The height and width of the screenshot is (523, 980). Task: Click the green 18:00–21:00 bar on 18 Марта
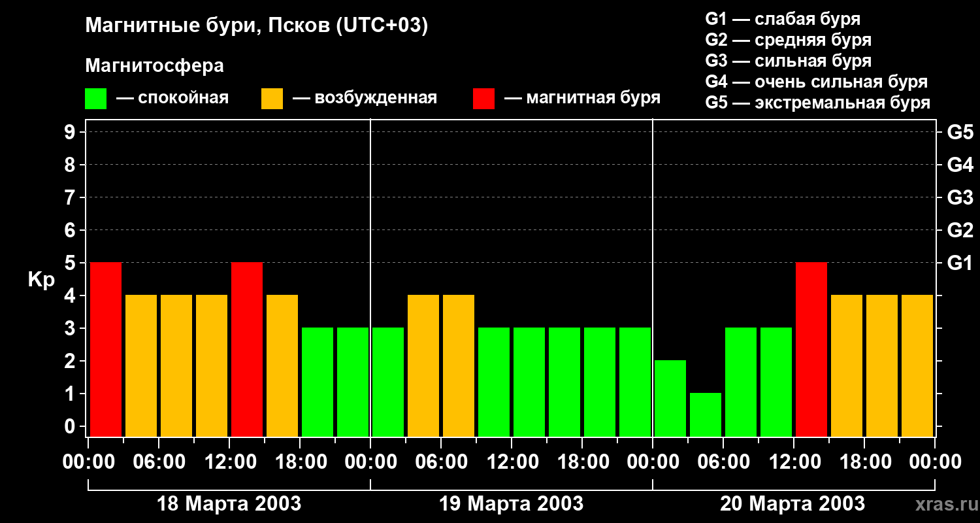click(x=318, y=382)
